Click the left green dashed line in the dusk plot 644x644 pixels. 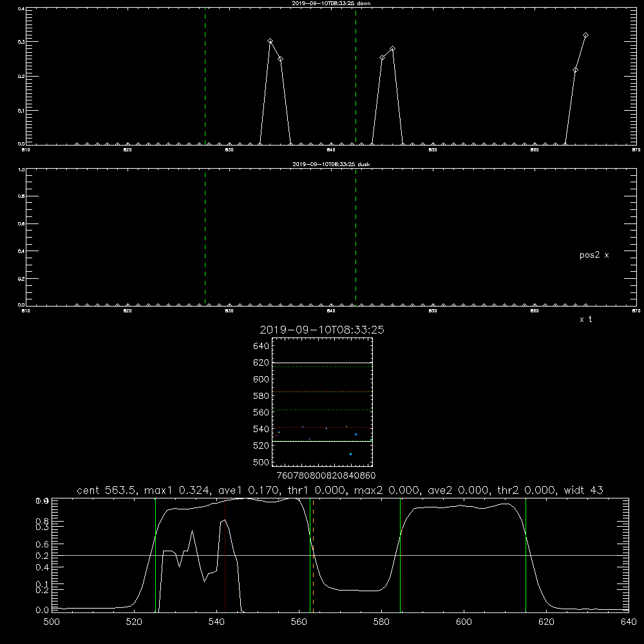click(205, 238)
